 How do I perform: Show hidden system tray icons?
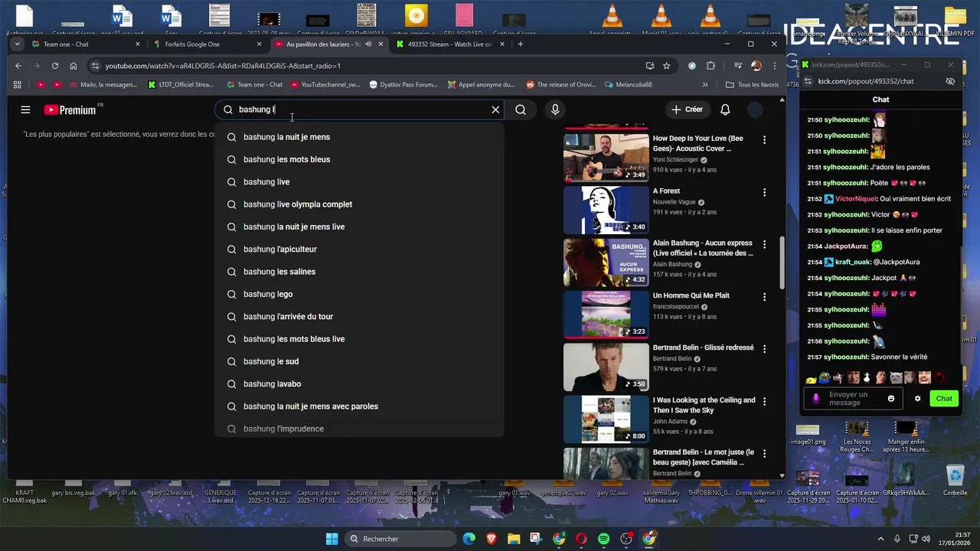click(x=880, y=539)
